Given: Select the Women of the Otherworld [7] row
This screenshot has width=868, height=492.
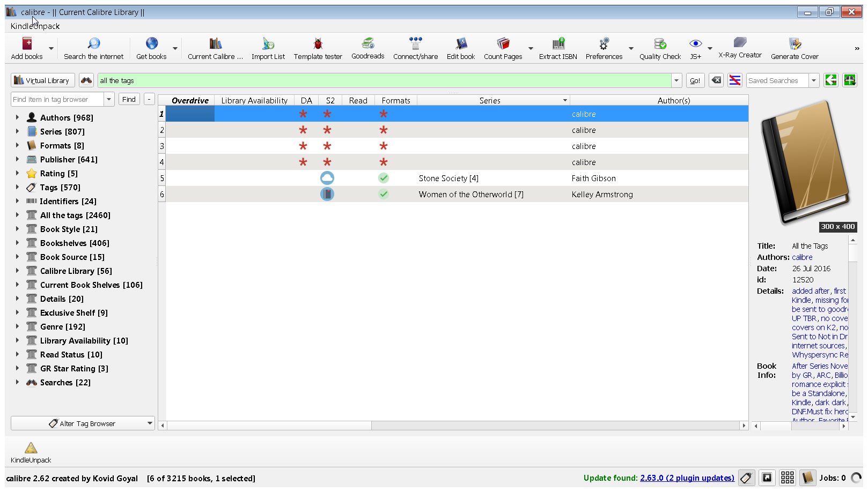Looking at the screenshot, I should coord(457,194).
